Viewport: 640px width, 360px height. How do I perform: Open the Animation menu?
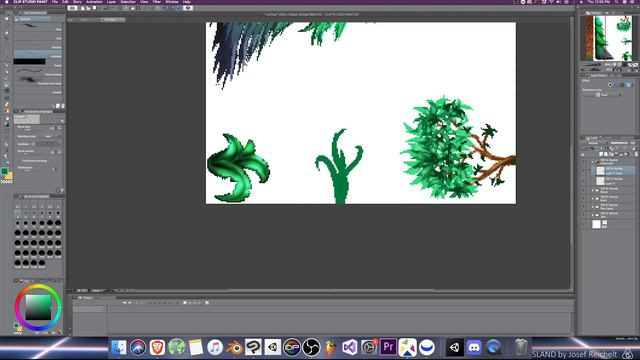pos(94,2)
